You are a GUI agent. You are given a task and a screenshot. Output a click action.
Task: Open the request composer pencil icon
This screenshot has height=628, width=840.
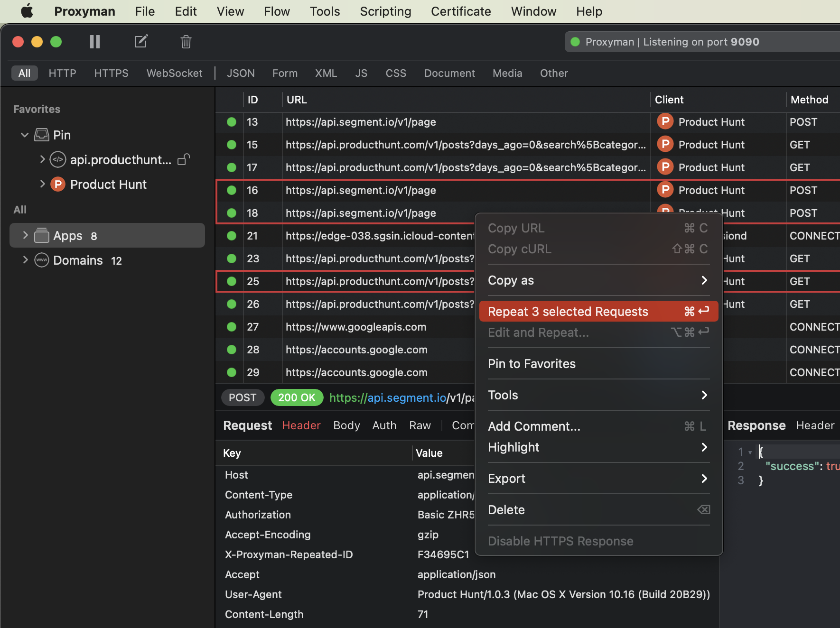[x=141, y=42]
